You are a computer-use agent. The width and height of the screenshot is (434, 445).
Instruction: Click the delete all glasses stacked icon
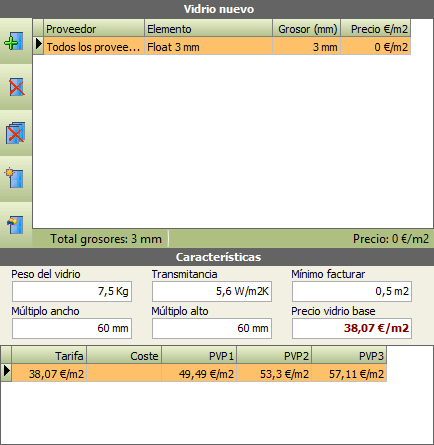15,133
